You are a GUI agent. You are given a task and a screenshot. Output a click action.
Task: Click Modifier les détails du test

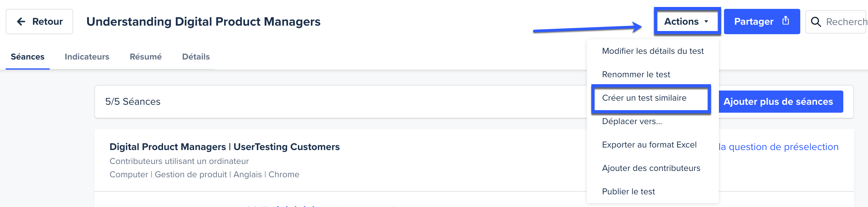pyautogui.click(x=653, y=51)
